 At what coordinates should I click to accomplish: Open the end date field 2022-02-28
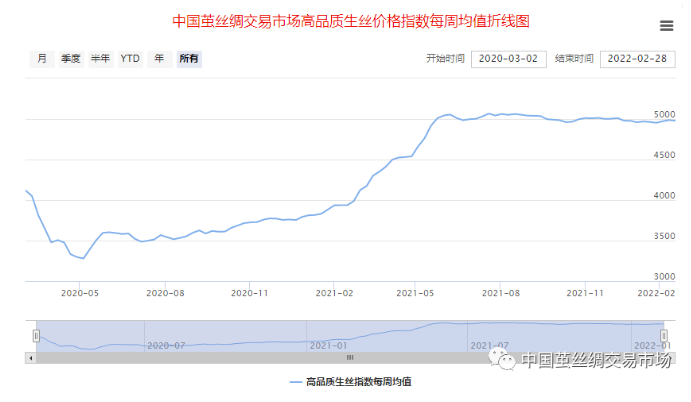tap(638, 59)
